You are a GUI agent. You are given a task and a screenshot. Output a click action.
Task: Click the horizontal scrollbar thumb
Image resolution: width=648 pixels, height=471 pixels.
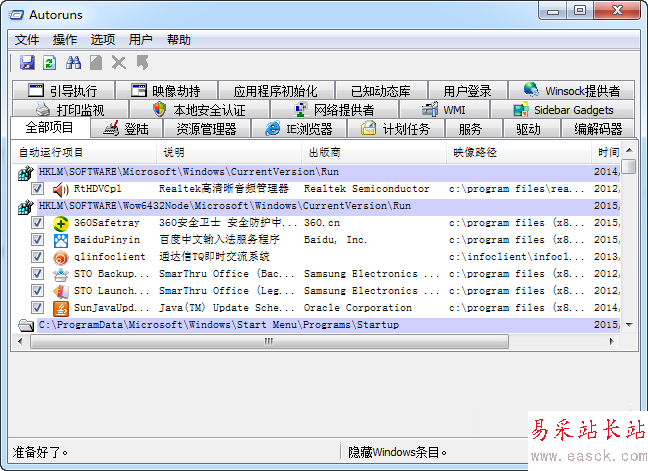click(x=269, y=341)
